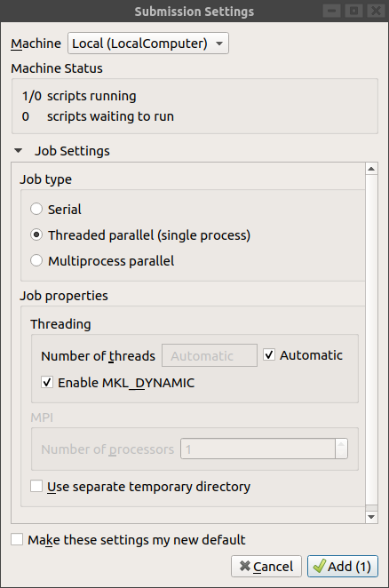Click the 'scripts waiting to run' text
The width and height of the screenshot is (389, 588).
pyautogui.click(x=111, y=116)
